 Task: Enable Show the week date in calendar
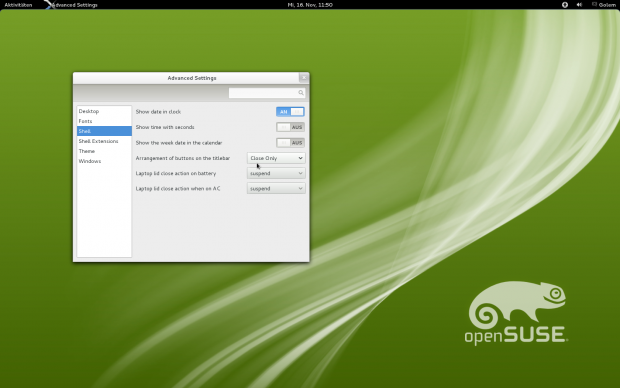pos(290,143)
